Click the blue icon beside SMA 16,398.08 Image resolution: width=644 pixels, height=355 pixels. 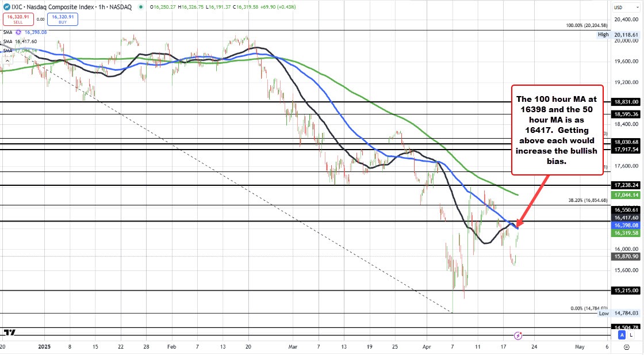click(x=18, y=32)
